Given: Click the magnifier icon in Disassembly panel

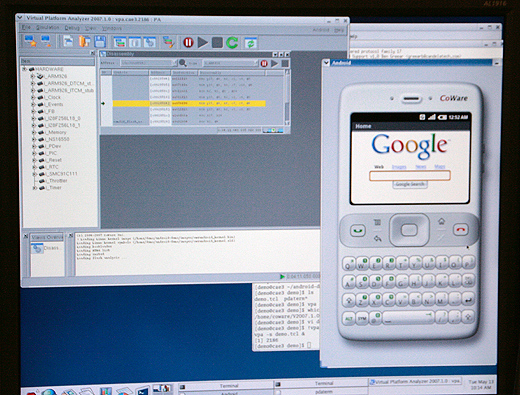Looking at the screenshot, I should tap(183, 63).
